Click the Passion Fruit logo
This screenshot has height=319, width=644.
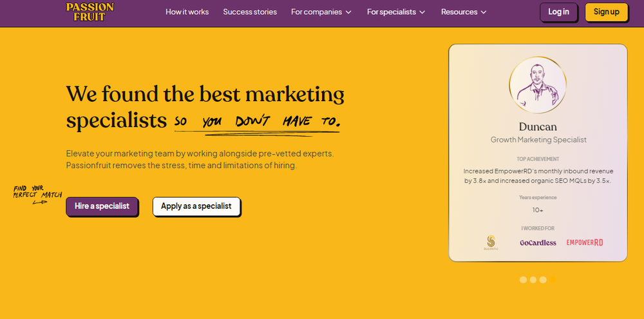[90, 12]
